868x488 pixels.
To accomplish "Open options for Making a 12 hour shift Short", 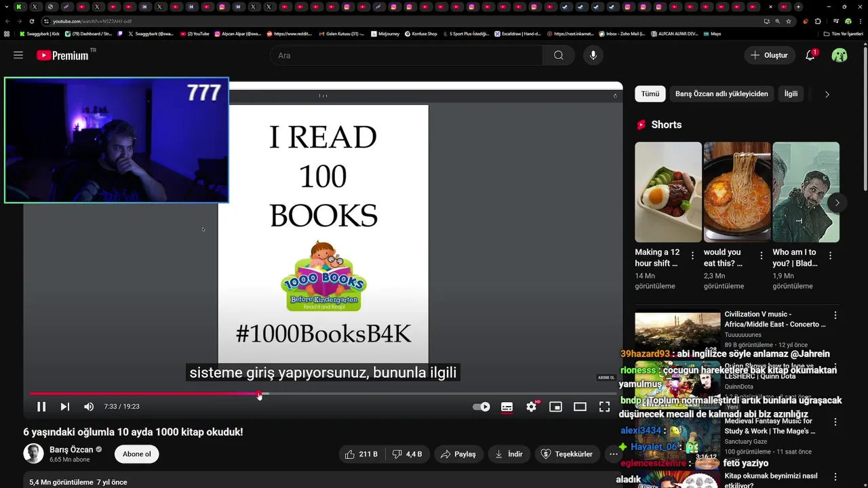I will coord(692,256).
